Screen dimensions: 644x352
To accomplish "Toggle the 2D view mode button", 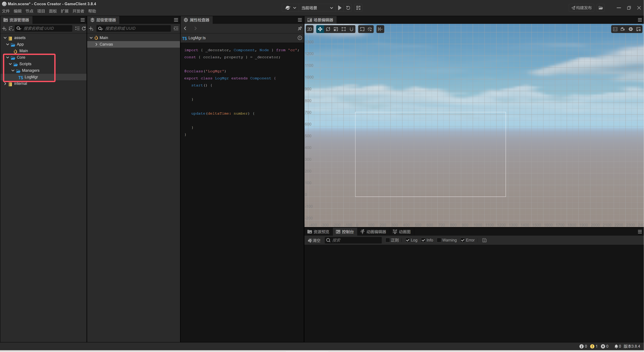I will [310, 29].
